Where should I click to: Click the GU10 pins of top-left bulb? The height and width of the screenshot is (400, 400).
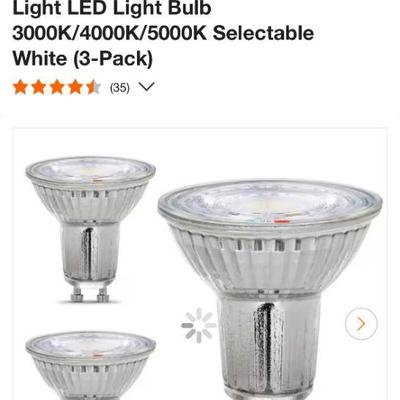point(90,295)
